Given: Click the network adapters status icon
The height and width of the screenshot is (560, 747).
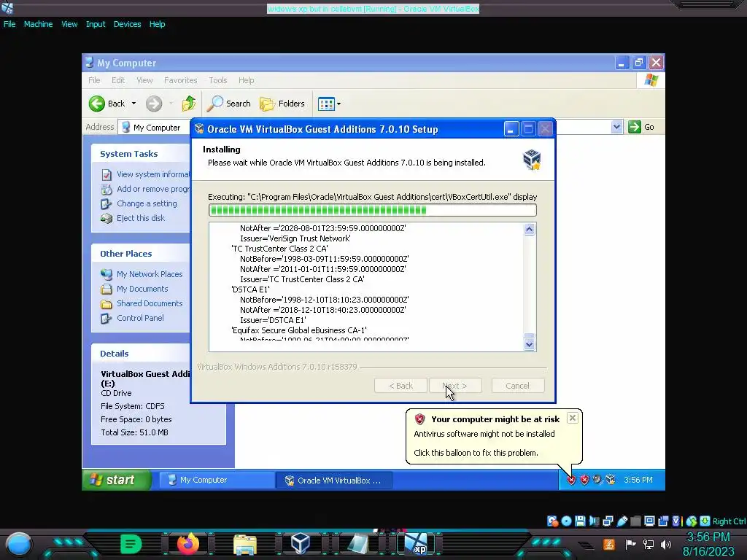Looking at the screenshot, I should point(608,521).
